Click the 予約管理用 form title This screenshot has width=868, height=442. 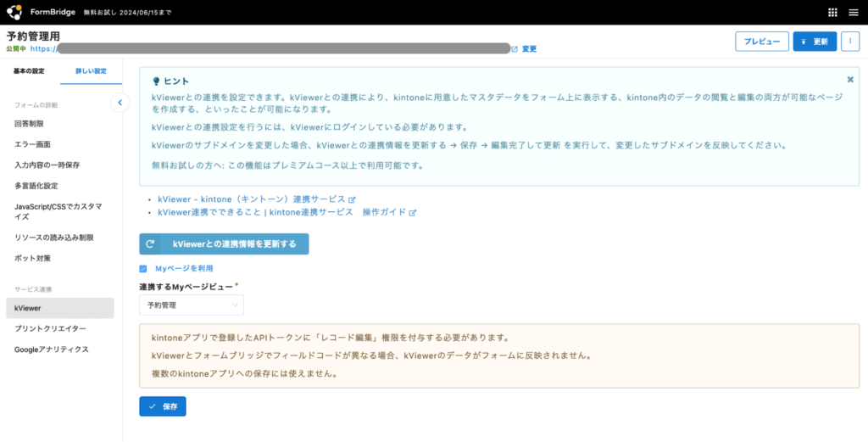pyautogui.click(x=33, y=36)
